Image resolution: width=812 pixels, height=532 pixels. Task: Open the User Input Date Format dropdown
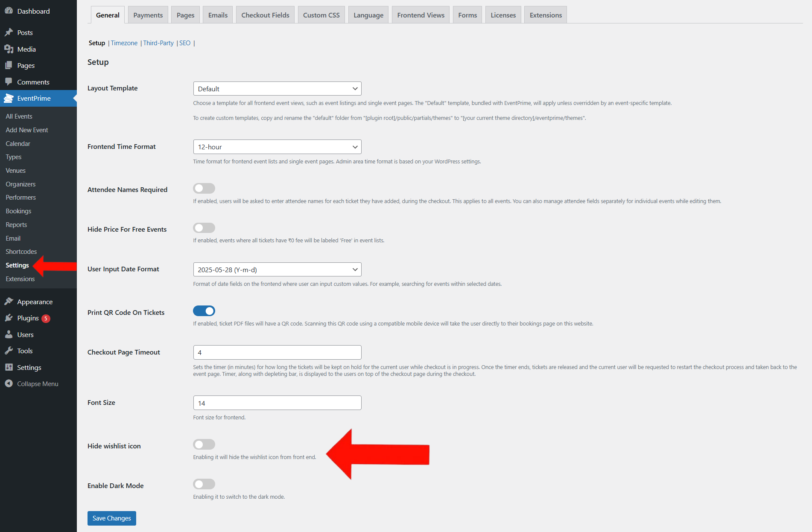point(277,270)
